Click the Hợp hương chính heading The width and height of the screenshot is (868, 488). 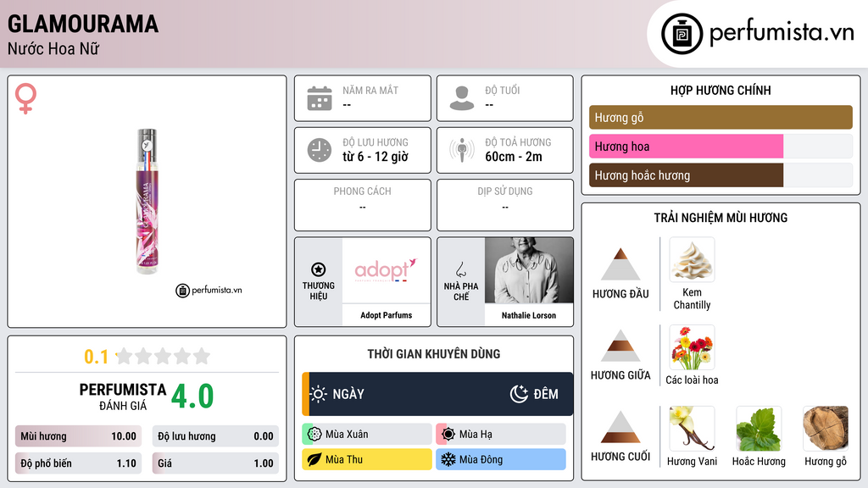pos(721,90)
